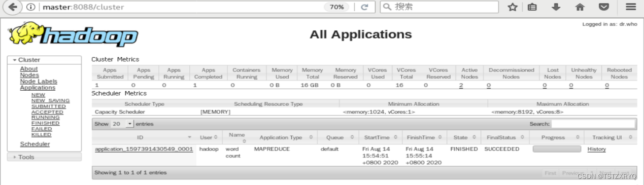Open the hamburger menu icon

tap(631, 7)
